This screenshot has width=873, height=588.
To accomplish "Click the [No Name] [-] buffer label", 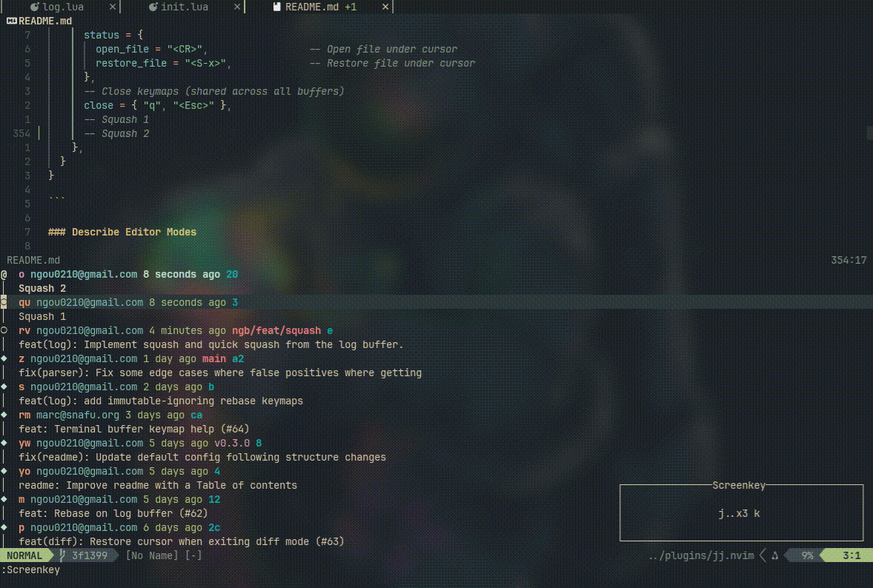I will [x=164, y=555].
